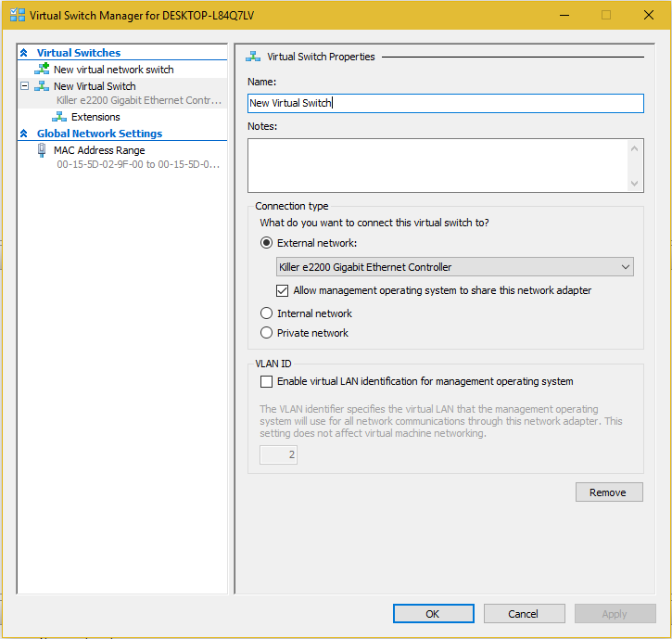Open the Extensions icon under the switch

pos(59,117)
